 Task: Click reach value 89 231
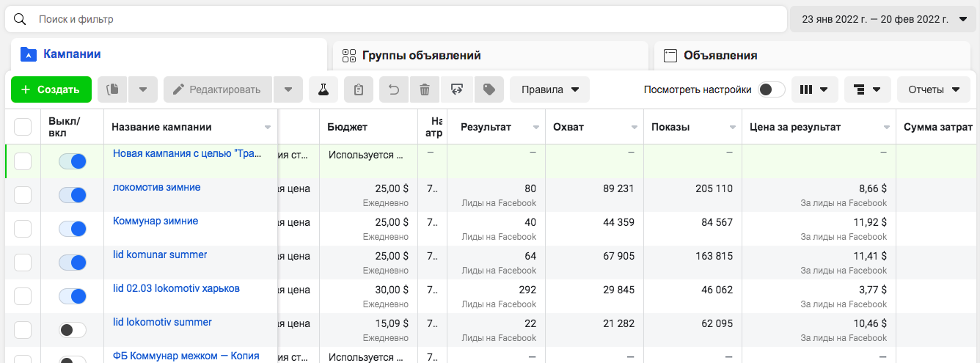pyautogui.click(x=618, y=188)
